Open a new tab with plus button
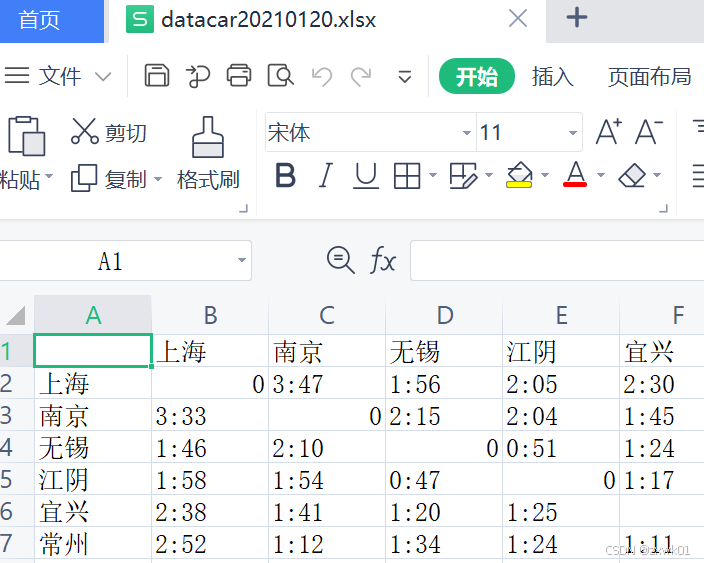704x563 pixels. point(576,18)
